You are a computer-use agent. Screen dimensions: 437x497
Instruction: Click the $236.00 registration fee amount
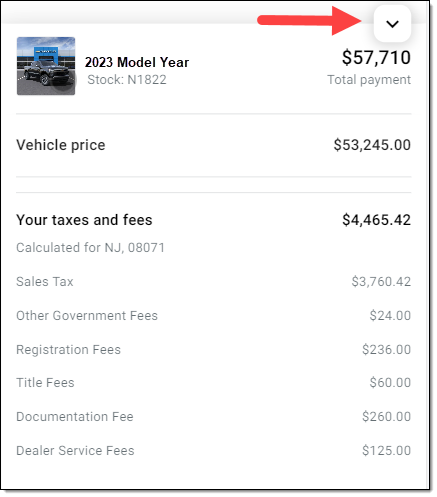click(386, 350)
